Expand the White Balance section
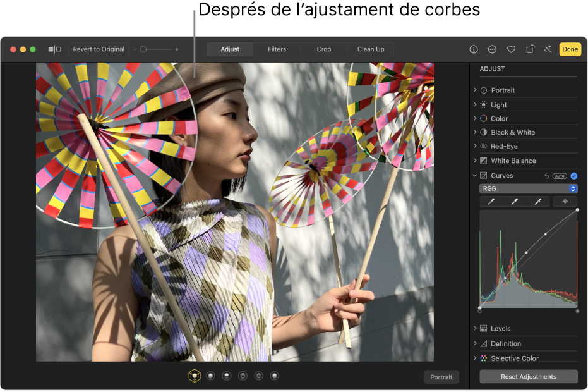 [x=475, y=161]
